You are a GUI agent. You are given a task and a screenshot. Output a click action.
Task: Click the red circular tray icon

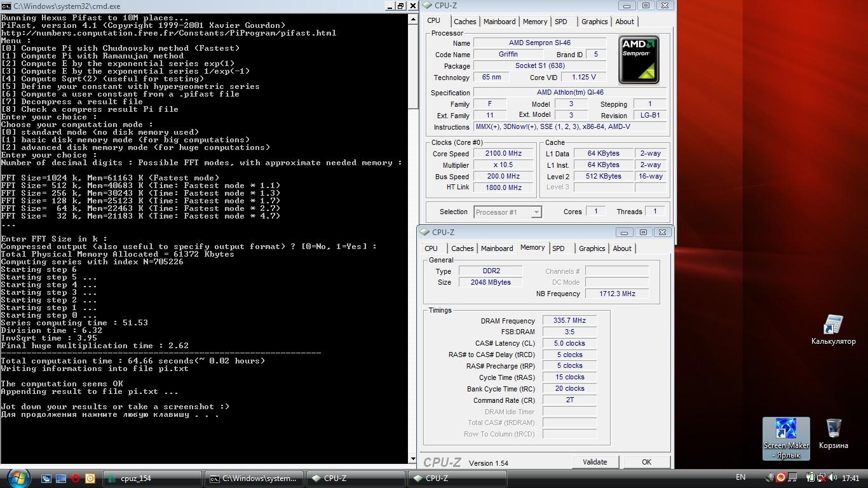point(782,477)
